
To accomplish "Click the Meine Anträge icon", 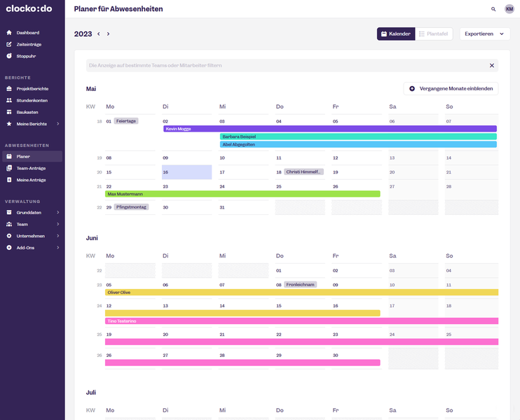I will pos(9,180).
